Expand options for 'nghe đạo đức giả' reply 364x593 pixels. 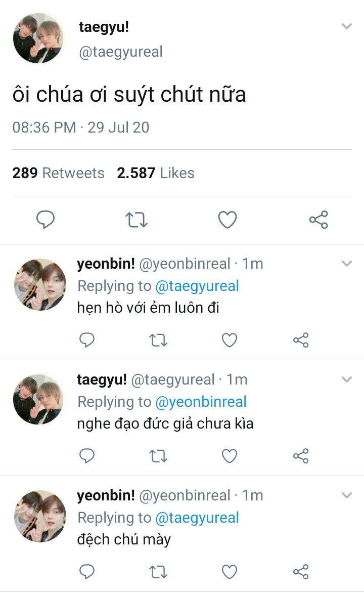[346, 379]
